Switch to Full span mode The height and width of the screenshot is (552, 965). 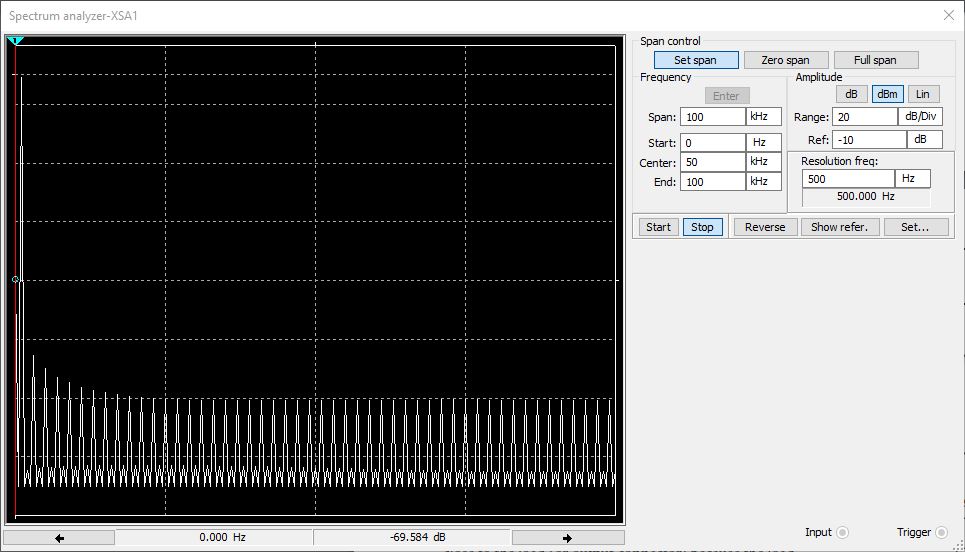(x=876, y=60)
